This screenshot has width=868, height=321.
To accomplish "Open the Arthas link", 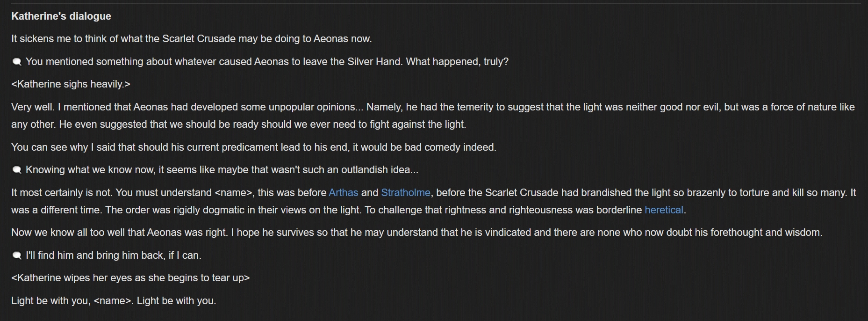I will [x=343, y=192].
